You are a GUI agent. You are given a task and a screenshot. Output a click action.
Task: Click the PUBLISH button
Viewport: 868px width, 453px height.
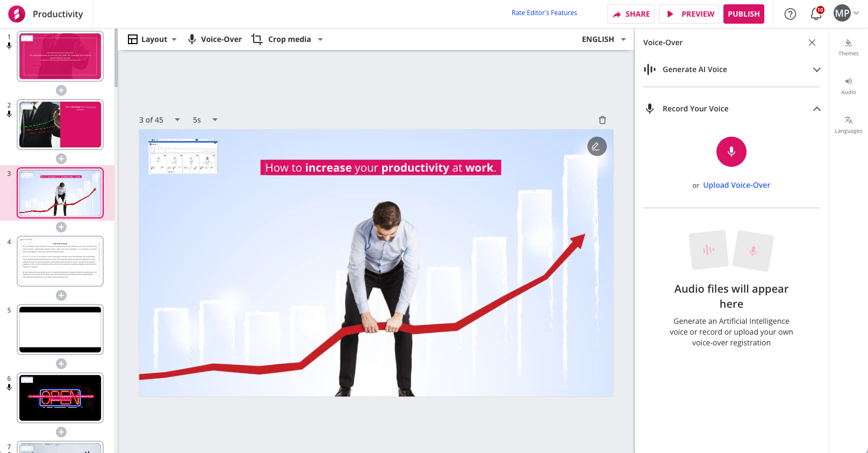[x=744, y=14]
